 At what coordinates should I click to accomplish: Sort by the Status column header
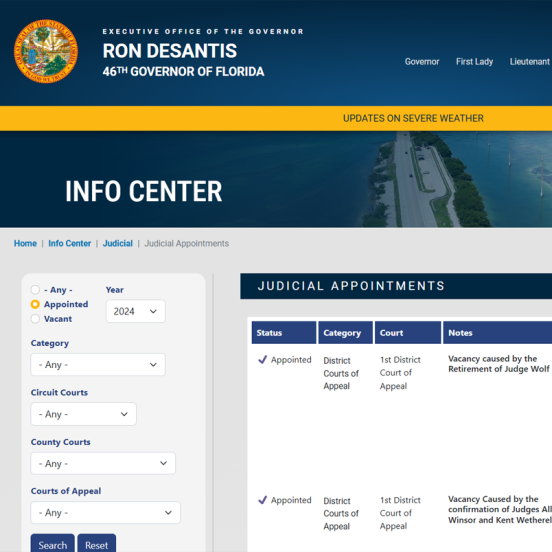(x=284, y=332)
